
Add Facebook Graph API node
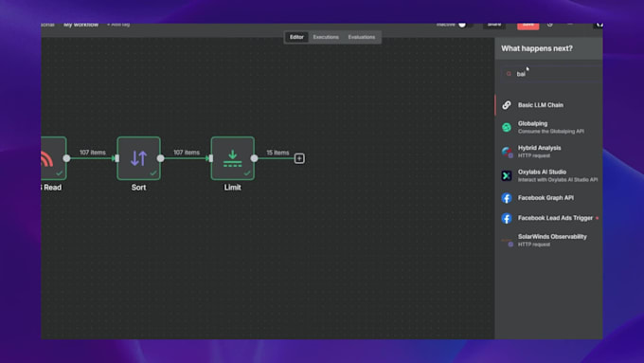[548, 198]
